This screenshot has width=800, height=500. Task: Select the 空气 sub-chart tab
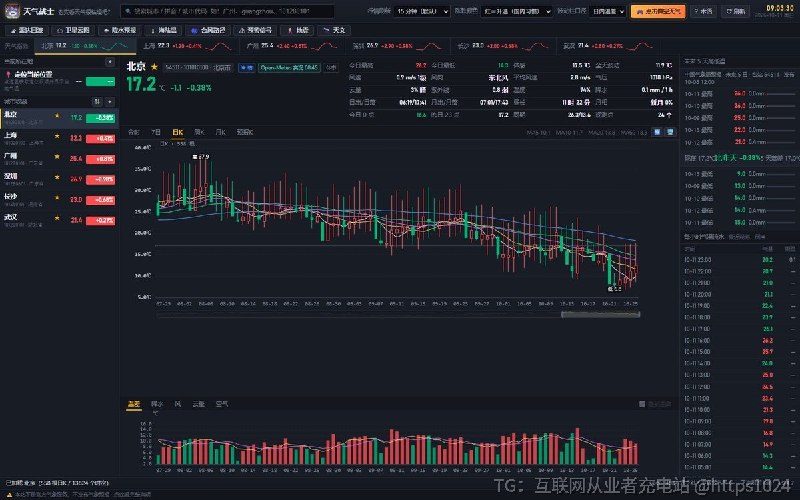221,404
